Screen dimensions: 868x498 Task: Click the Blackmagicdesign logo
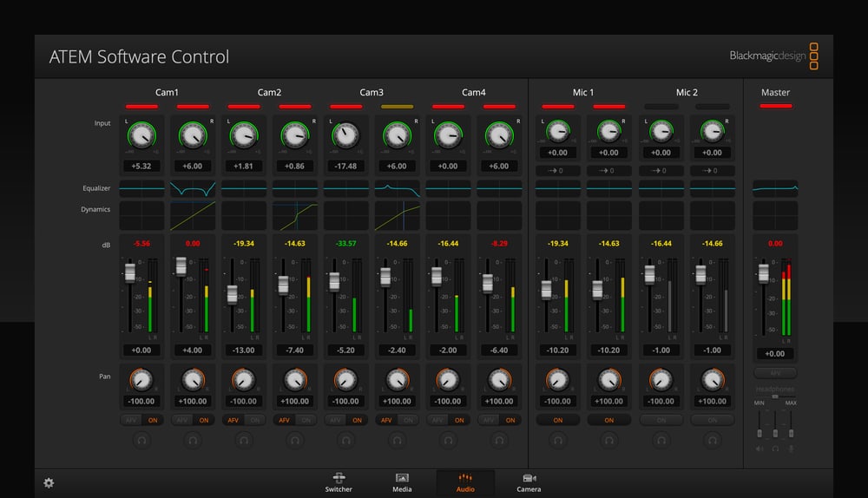[773, 56]
